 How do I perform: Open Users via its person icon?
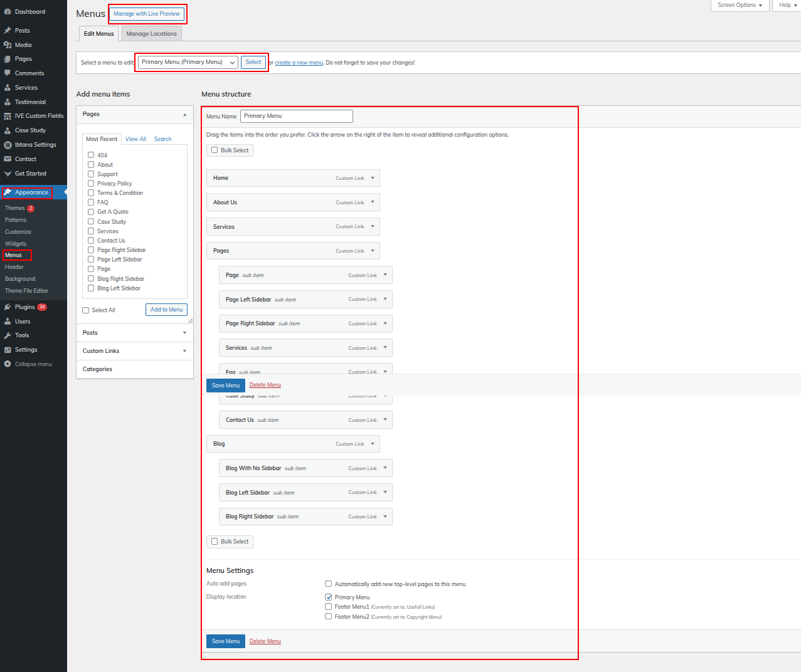pyautogui.click(x=8, y=322)
